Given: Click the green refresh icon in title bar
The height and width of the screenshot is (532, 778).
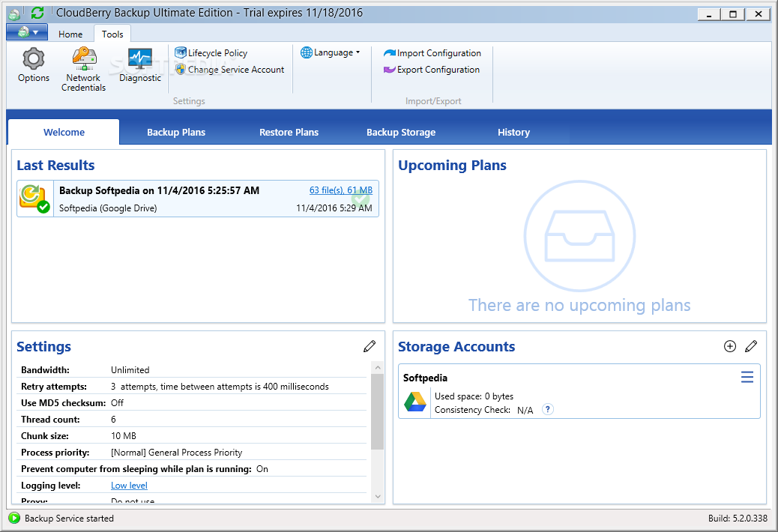Looking at the screenshot, I should click(37, 13).
